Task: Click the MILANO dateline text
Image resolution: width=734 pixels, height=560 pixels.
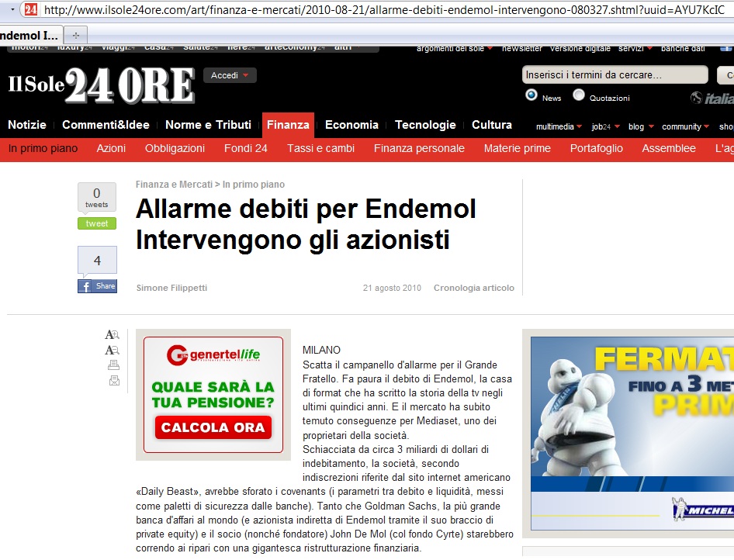Action: pos(321,350)
